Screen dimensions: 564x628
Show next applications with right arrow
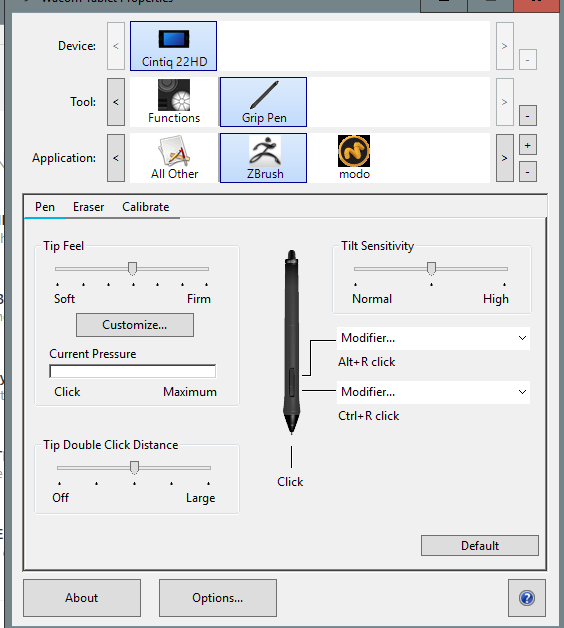[505, 158]
